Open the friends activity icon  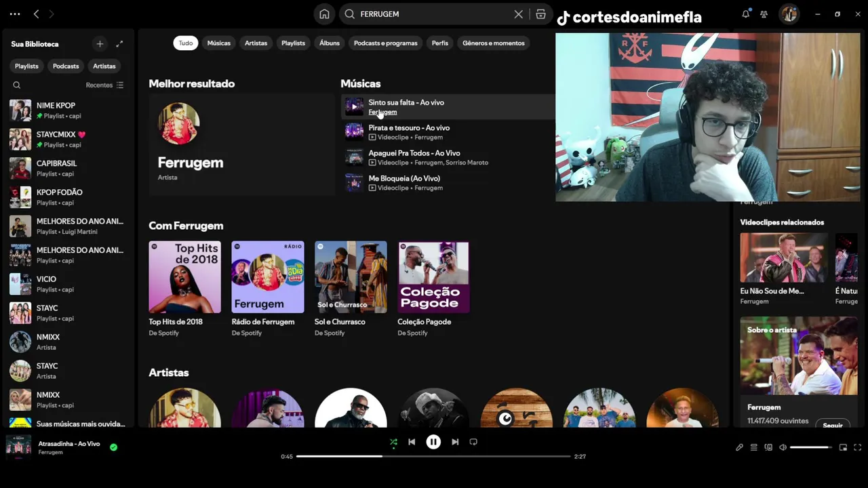(764, 14)
